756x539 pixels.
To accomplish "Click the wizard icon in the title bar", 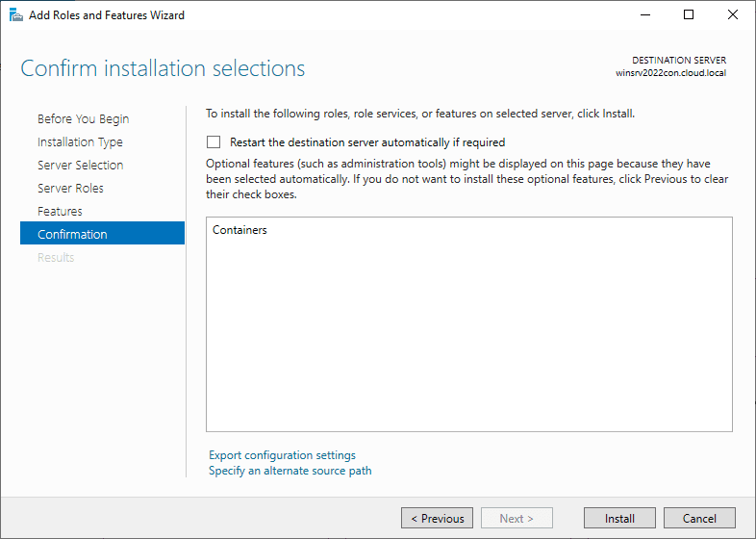I will point(16,15).
